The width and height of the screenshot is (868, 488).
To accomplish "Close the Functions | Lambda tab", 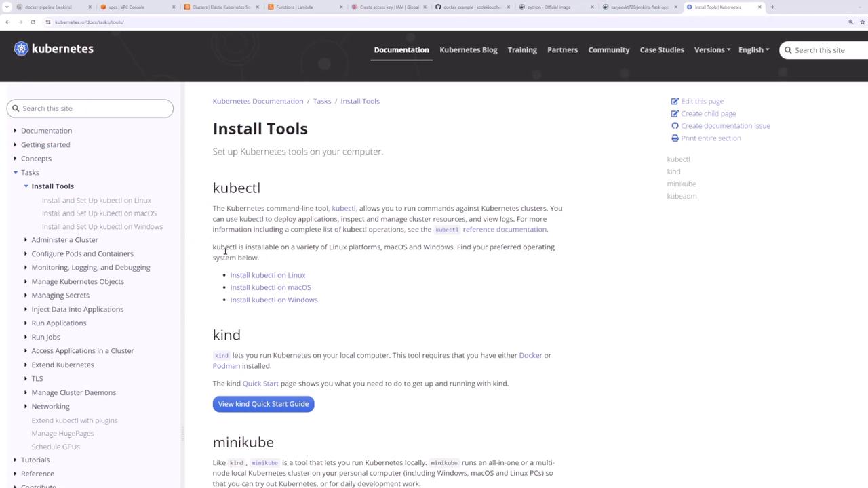I will click(x=342, y=7).
